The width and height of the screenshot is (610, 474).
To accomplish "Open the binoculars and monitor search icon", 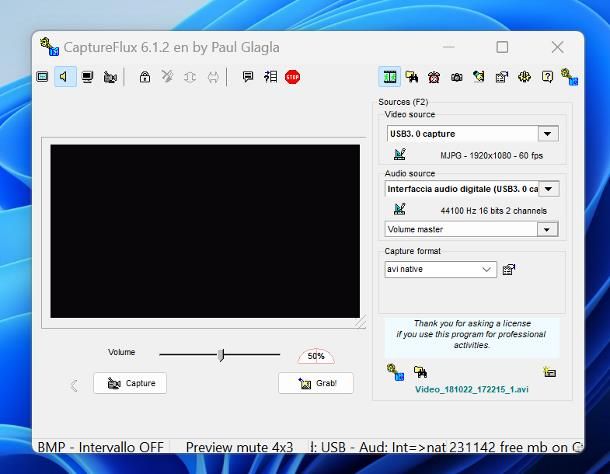I will click(x=412, y=77).
